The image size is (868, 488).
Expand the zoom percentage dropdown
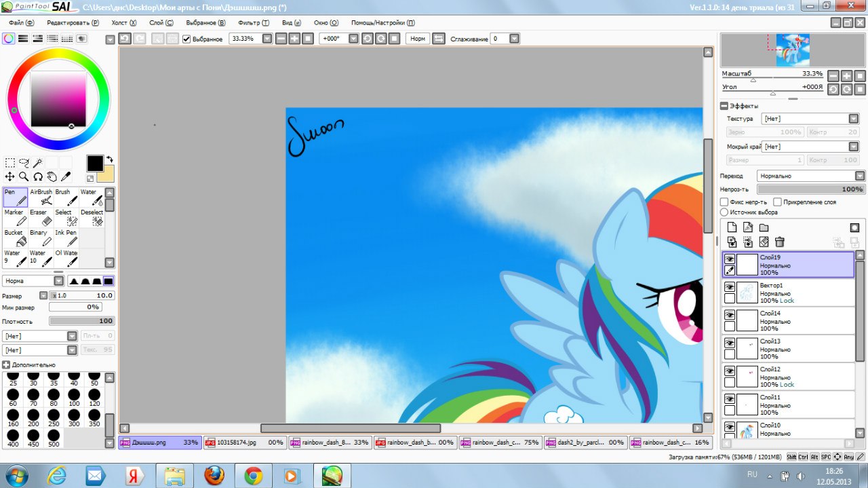pos(267,39)
